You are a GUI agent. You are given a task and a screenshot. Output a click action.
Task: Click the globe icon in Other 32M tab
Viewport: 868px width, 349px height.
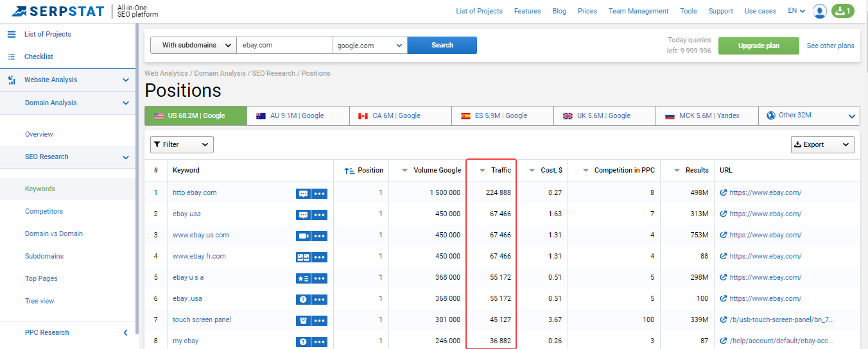pyautogui.click(x=770, y=115)
